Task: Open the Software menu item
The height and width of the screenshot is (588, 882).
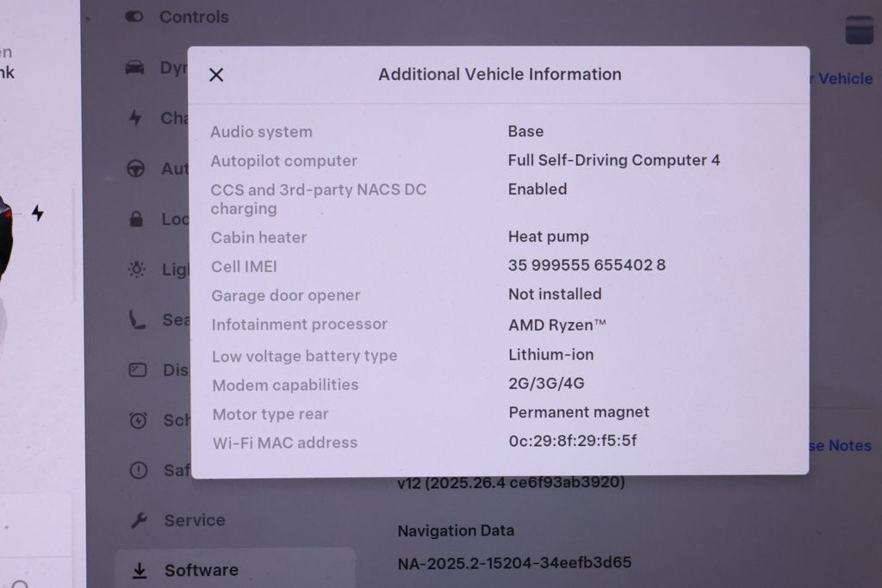Action: coord(201,570)
